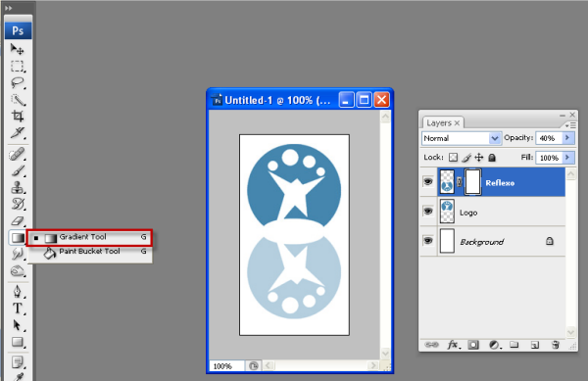Screen dimensions: 588x381
Task: Toggle lock all padlock icon
Action: click(x=492, y=158)
